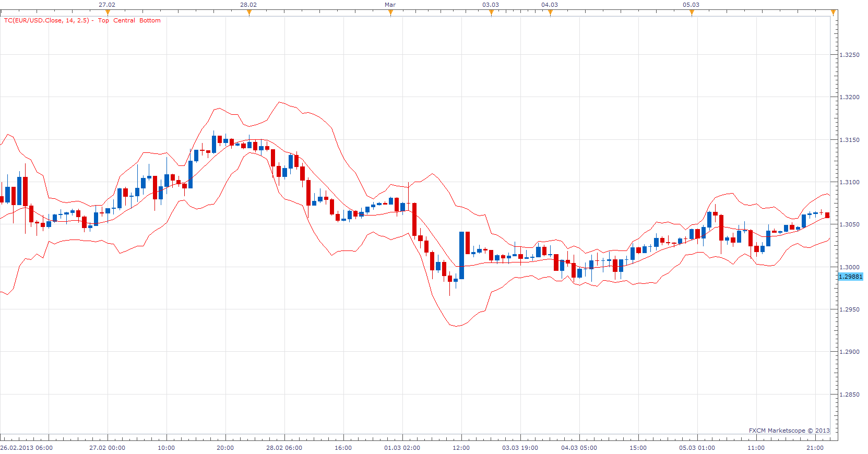Click the 27.02 00:00 time label

click(107, 448)
